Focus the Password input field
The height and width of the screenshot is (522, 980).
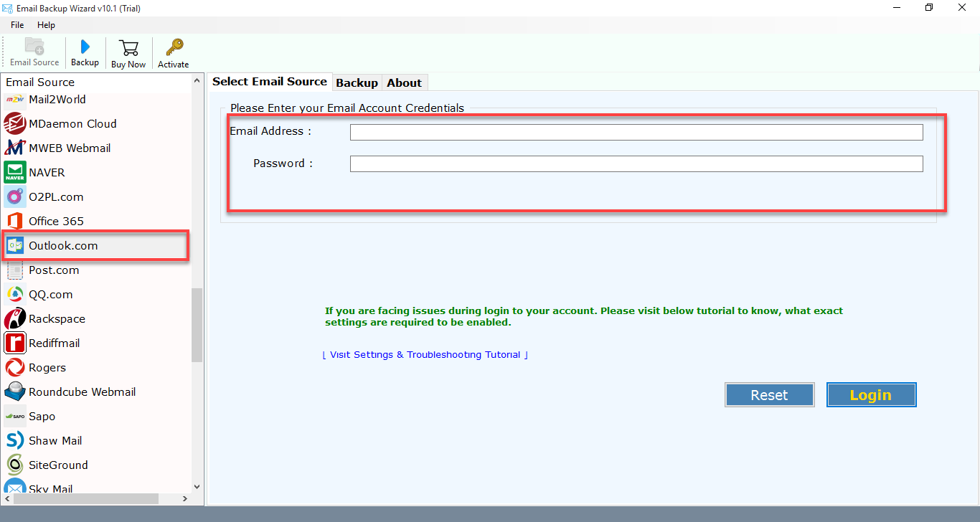point(636,164)
